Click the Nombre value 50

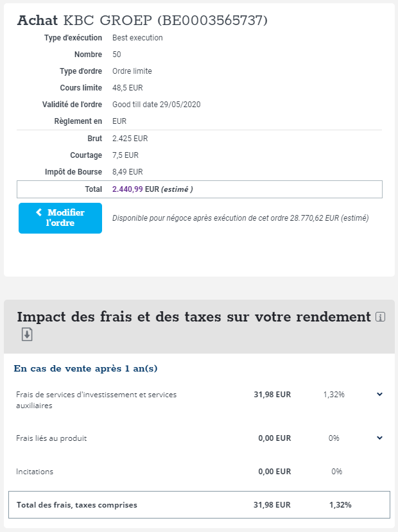point(116,55)
